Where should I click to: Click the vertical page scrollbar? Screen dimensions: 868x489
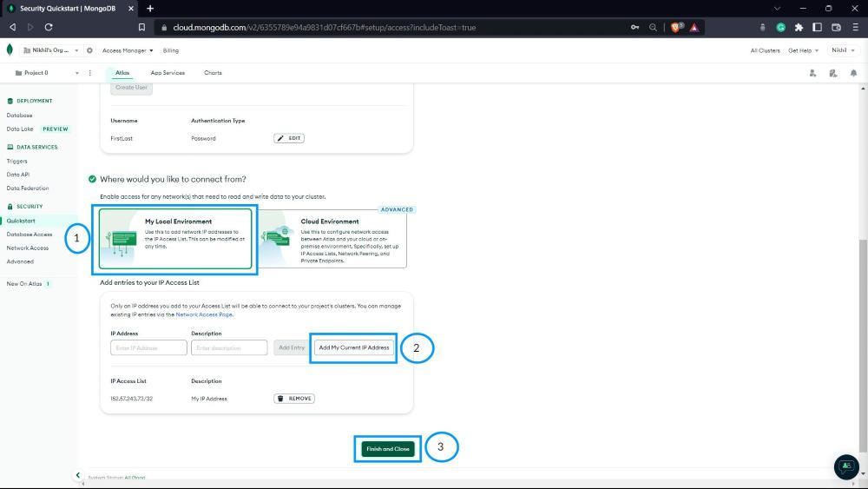863,346
